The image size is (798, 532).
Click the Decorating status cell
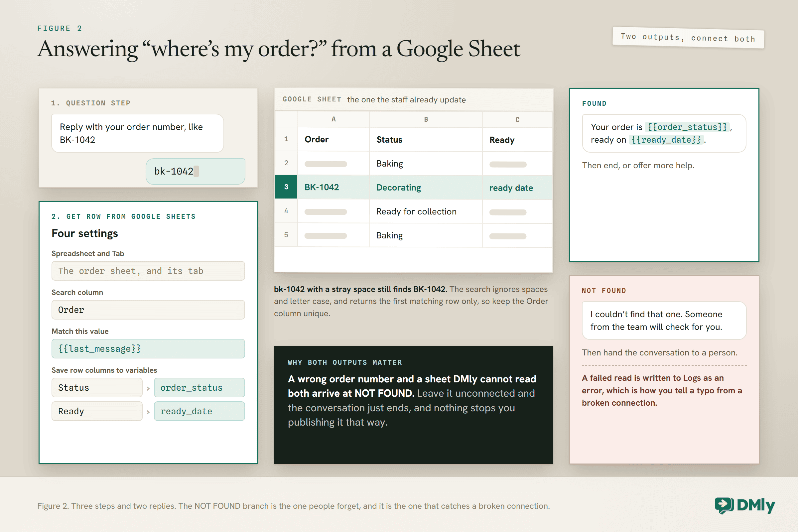pyautogui.click(x=426, y=187)
